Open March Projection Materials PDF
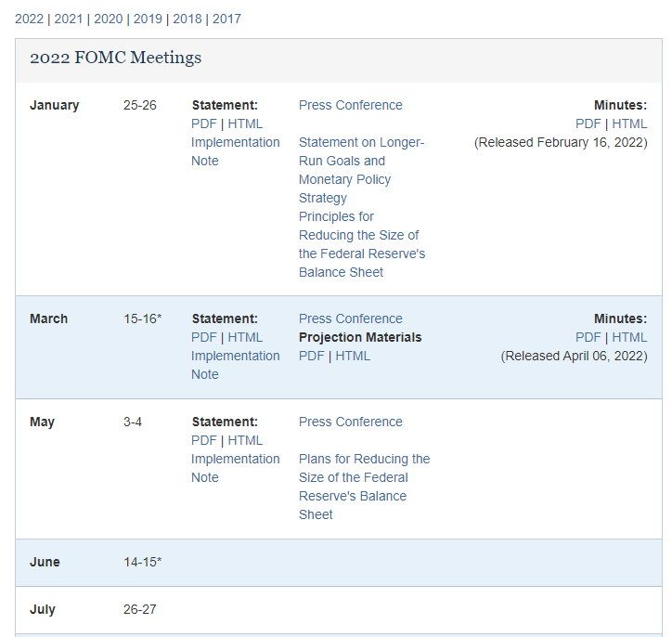Screen dimensions: 672x637 pos(312,357)
